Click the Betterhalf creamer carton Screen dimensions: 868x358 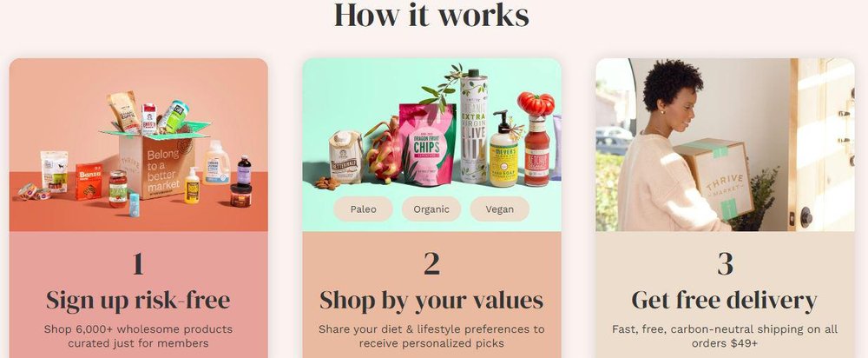click(x=345, y=156)
